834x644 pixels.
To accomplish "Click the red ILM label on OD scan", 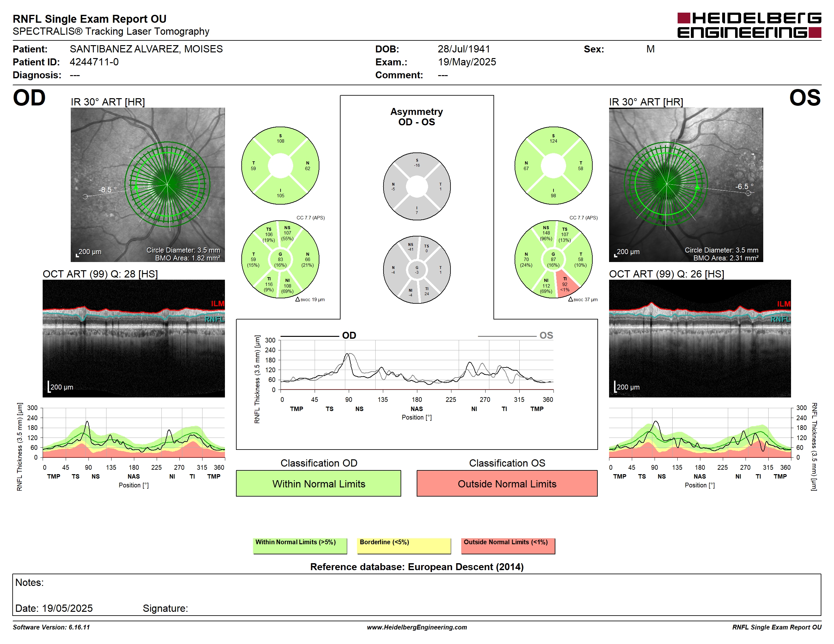I will pos(218,303).
